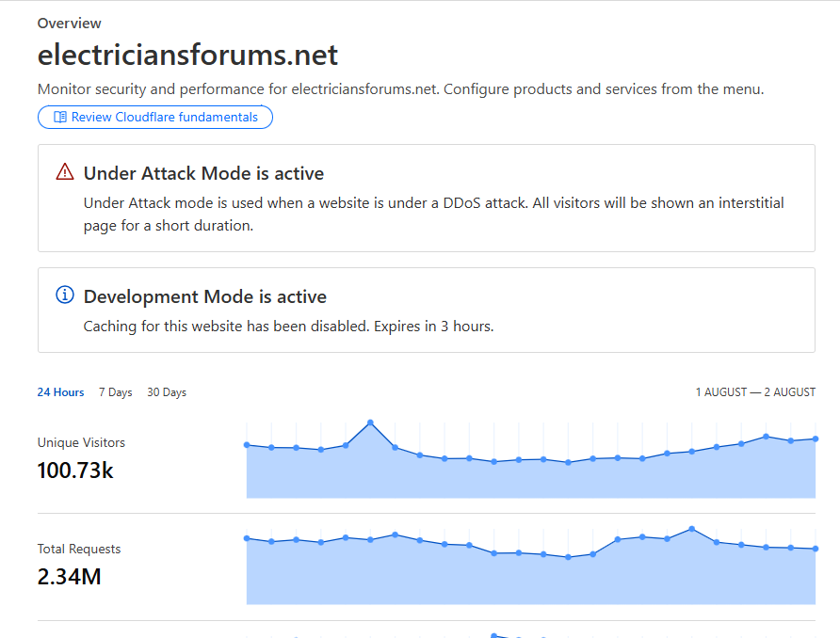Click the Monitor security and performance description
Viewport: 840px width, 638px height.
pyautogui.click(x=400, y=88)
